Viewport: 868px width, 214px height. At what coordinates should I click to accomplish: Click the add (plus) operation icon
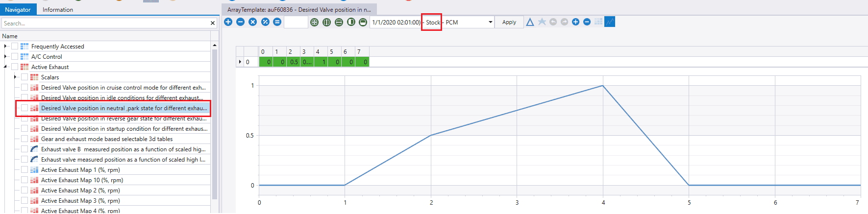coord(228,22)
